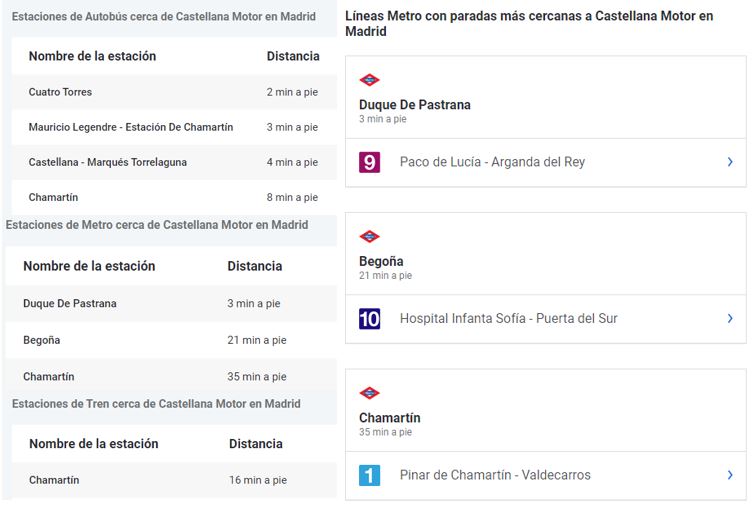Viewport: 754px width, 508px height.
Task: Click the Metro logo above Duque De Pastrana
Action: point(370,80)
